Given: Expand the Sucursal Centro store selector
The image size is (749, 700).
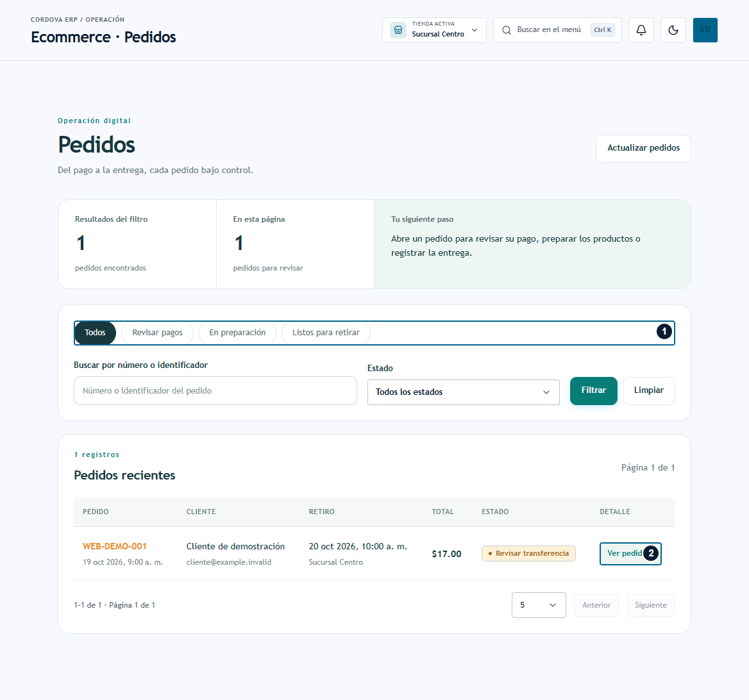Looking at the screenshot, I should click(434, 30).
